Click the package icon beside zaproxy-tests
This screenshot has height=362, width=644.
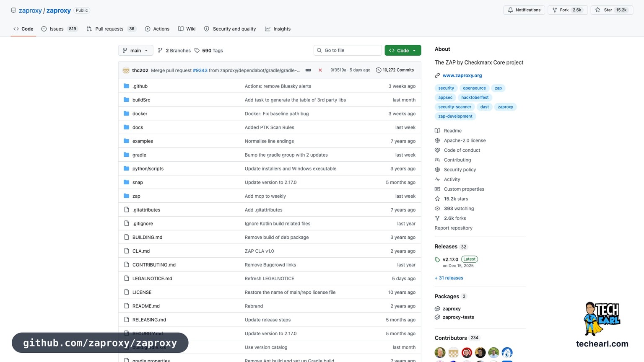coord(437,317)
